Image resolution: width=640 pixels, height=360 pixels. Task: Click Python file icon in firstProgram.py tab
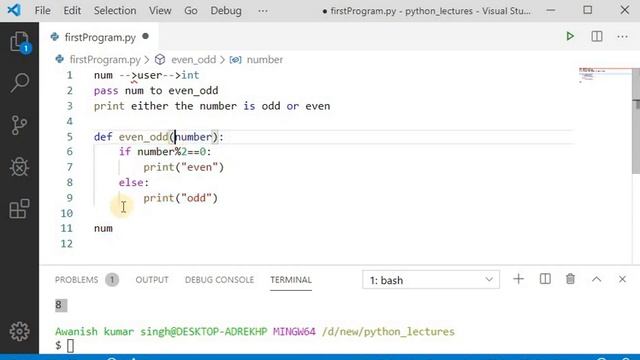click(x=54, y=37)
